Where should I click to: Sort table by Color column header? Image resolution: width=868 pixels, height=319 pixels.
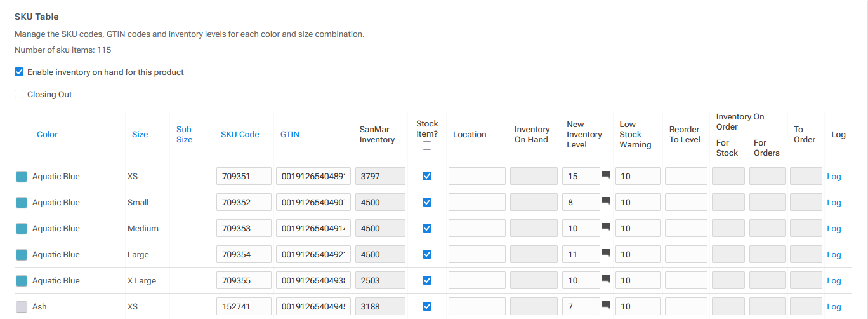pos(47,135)
